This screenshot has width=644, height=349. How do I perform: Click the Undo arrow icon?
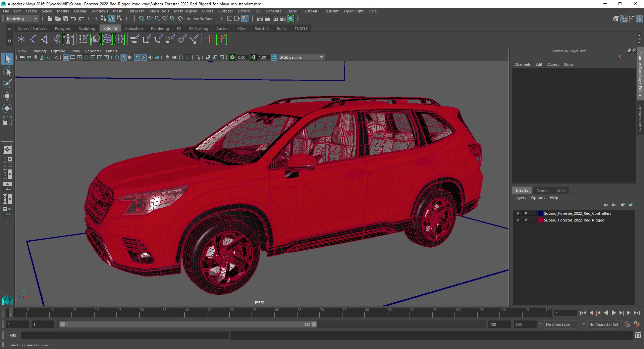click(x=73, y=19)
